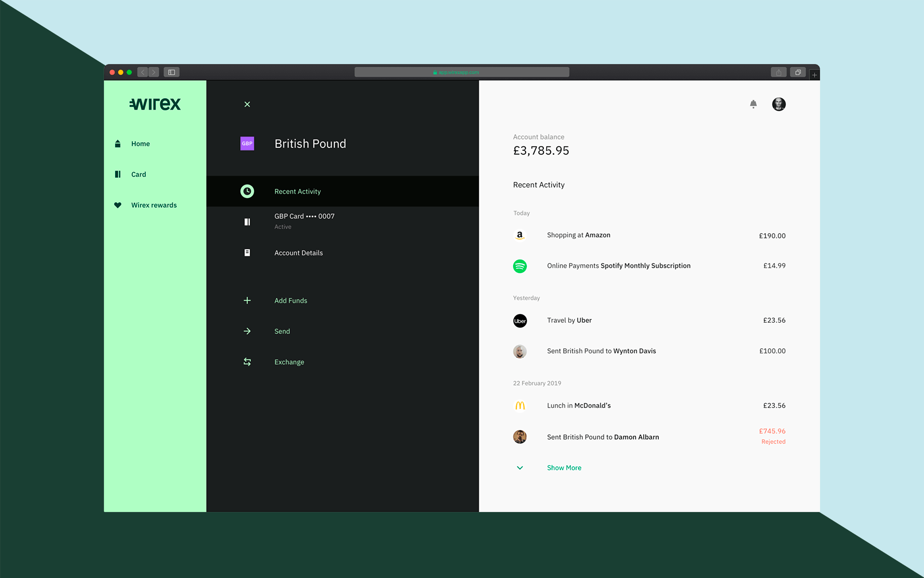Click the notification bell icon
The height and width of the screenshot is (578, 924).
click(x=753, y=104)
